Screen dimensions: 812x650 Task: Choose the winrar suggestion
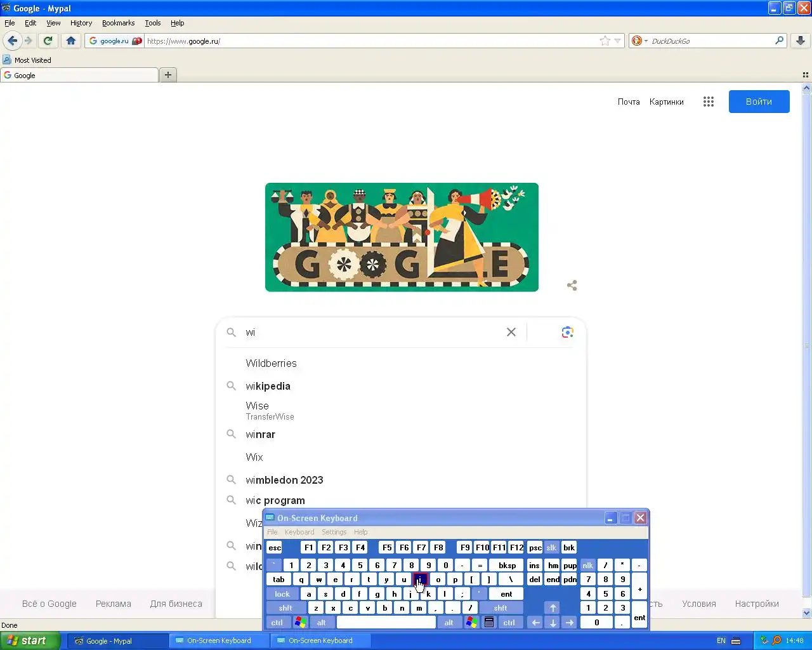[401, 434]
